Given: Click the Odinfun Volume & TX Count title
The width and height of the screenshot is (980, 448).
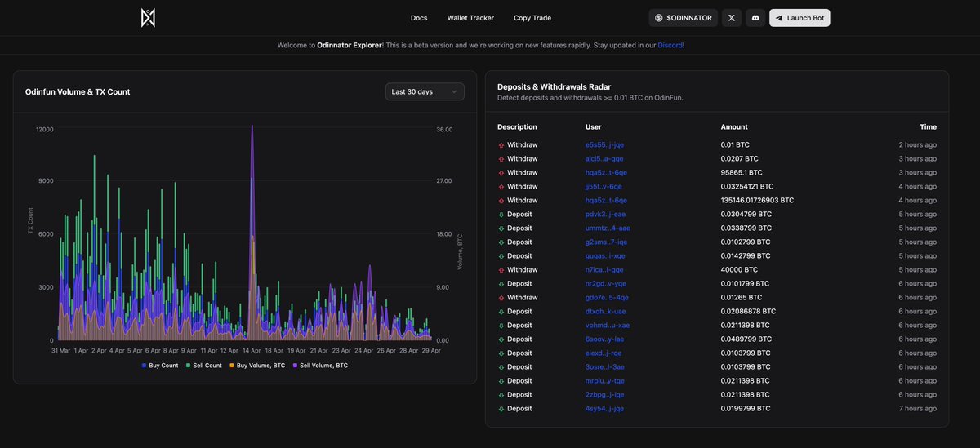Looking at the screenshot, I should tap(78, 92).
